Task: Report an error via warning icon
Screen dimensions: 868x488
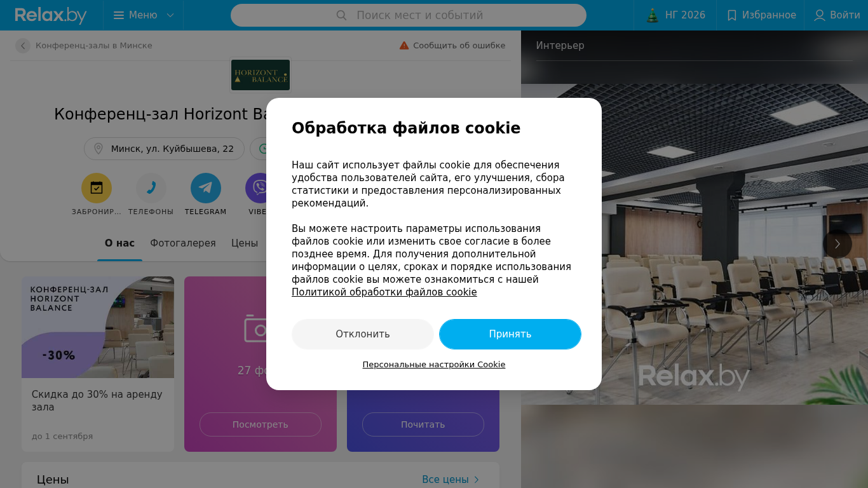Action: [404, 46]
